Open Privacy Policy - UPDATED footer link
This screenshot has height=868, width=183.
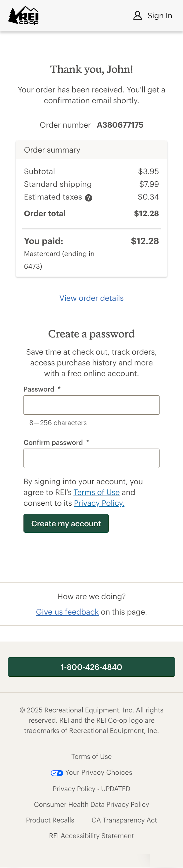(x=91, y=789)
